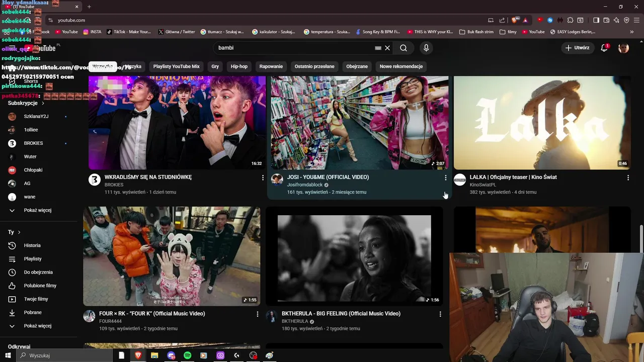Image resolution: width=644 pixels, height=362 pixels.
Task: Open the extensions puzzle-piece icon
Action: point(570,20)
